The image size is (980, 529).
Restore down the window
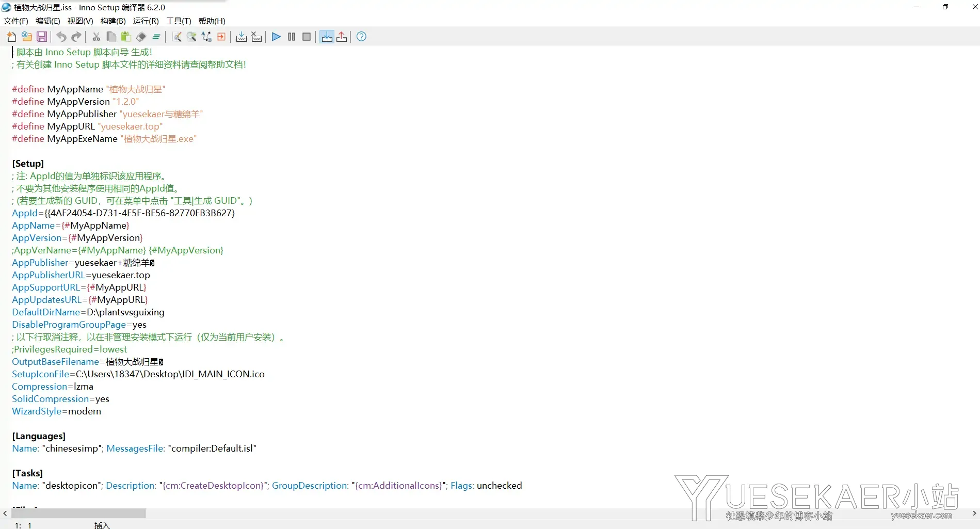pyautogui.click(x=945, y=7)
